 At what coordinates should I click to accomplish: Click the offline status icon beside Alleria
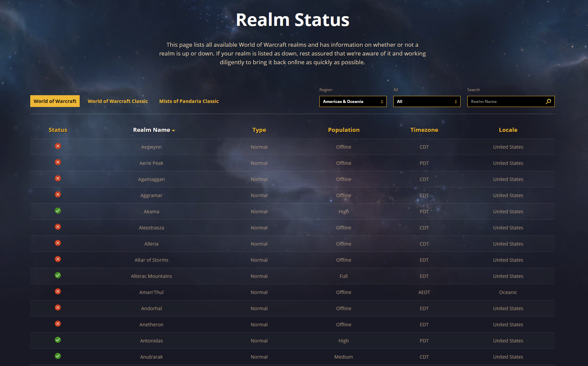[x=58, y=243]
